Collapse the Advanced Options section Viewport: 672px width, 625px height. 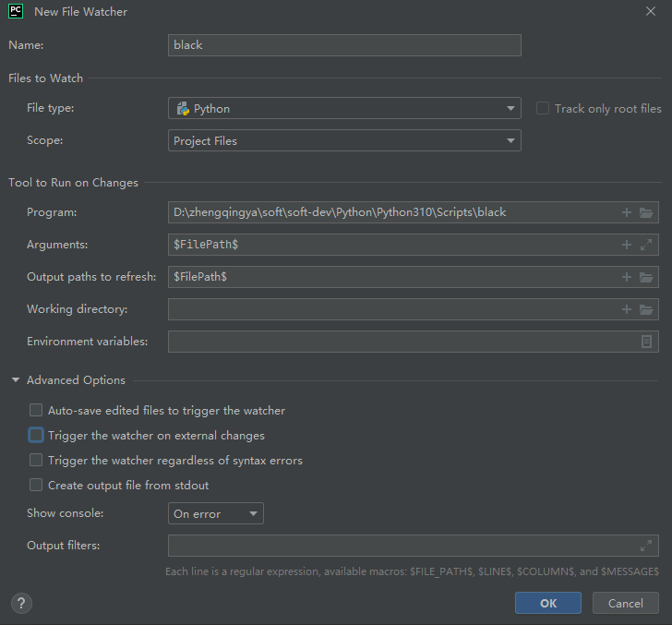(16, 379)
